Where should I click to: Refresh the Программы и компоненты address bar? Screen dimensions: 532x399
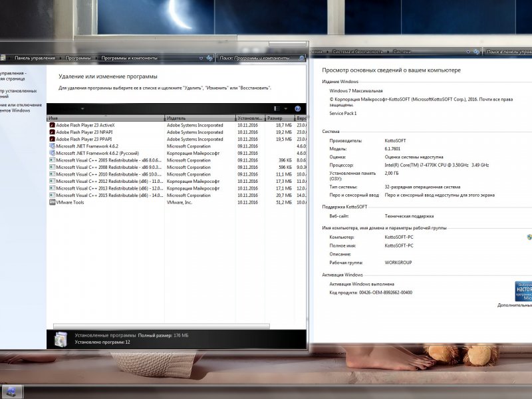click(x=209, y=58)
